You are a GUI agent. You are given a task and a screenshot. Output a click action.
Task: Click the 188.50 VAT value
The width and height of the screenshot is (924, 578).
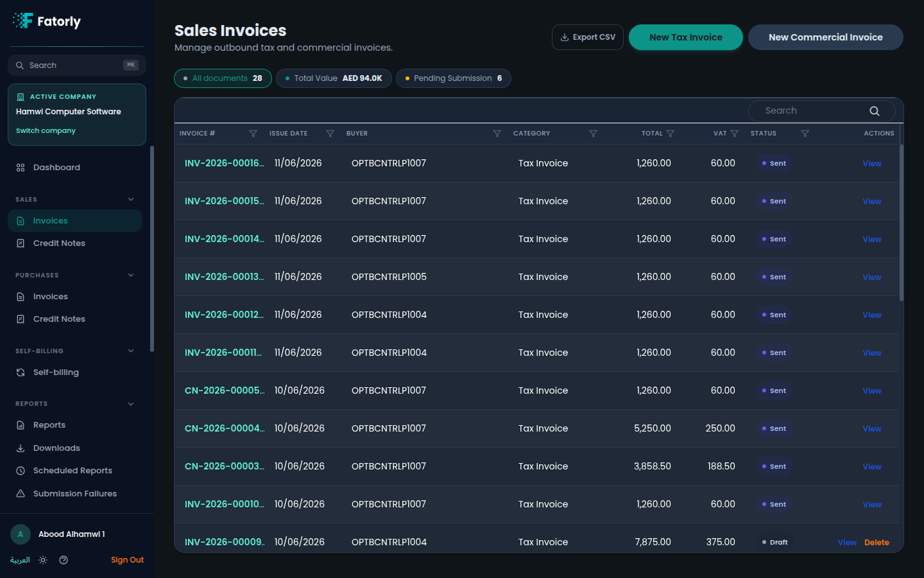(721, 466)
